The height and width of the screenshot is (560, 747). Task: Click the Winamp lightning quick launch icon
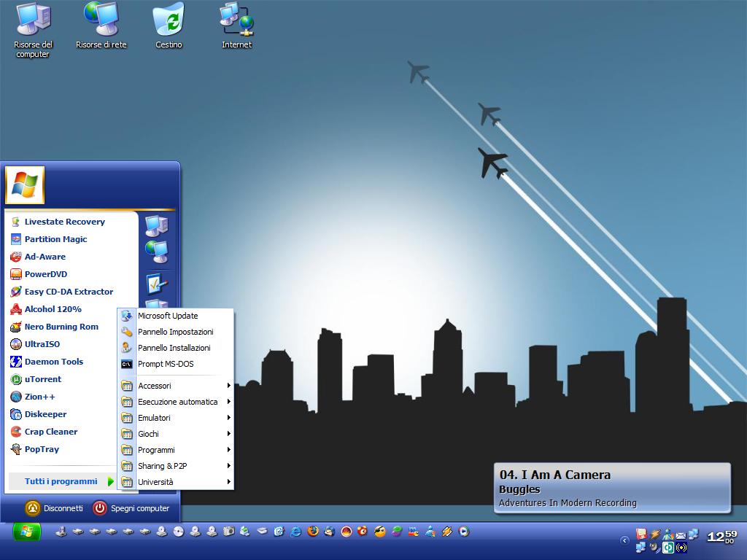coord(446,532)
